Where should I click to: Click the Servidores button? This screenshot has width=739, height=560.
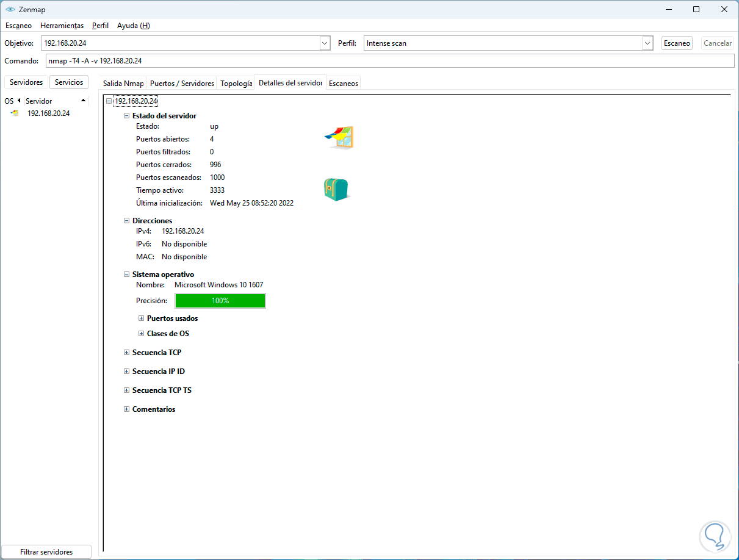coord(26,82)
